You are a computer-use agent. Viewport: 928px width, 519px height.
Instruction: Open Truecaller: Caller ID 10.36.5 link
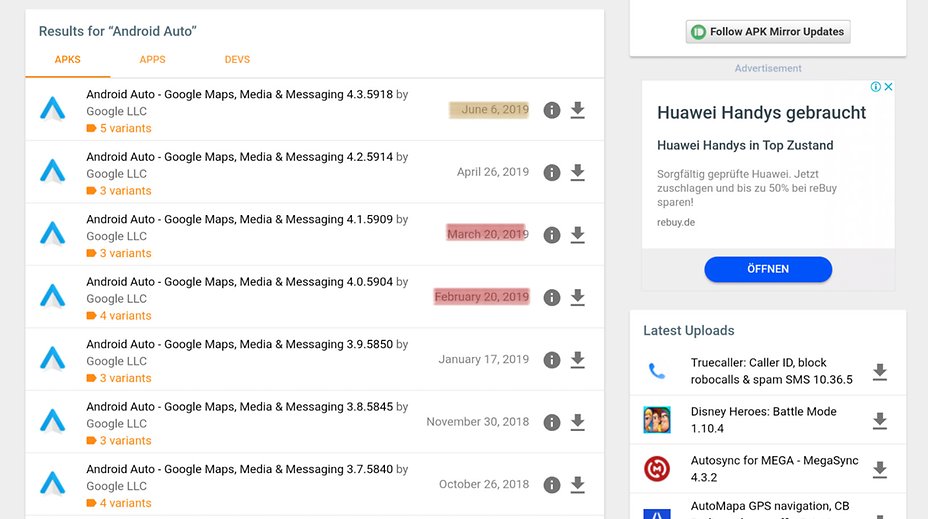pyautogui.click(x=772, y=371)
